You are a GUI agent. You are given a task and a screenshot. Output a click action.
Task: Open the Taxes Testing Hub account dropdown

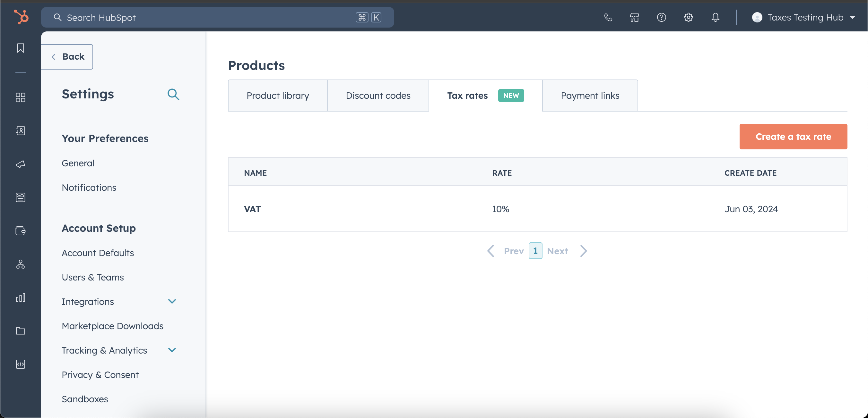pos(804,17)
